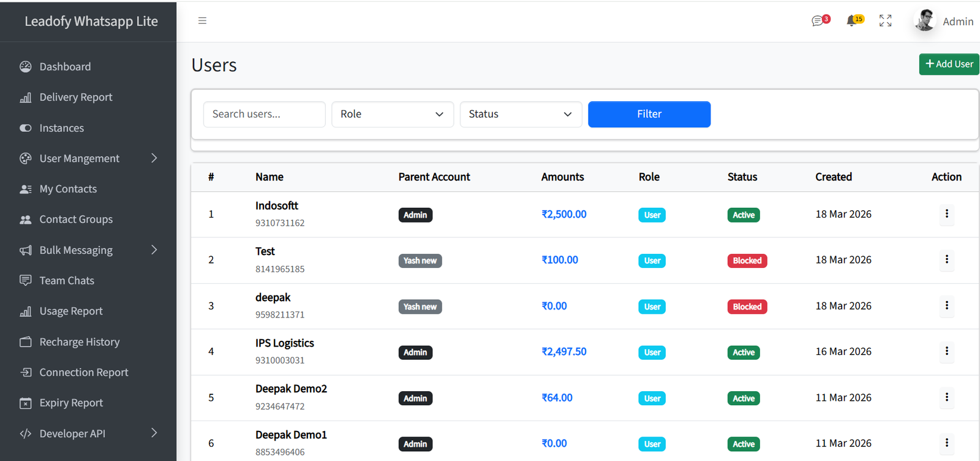Click the Recharge History wallet icon
980x461 pixels.
pyautogui.click(x=25, y=342)
